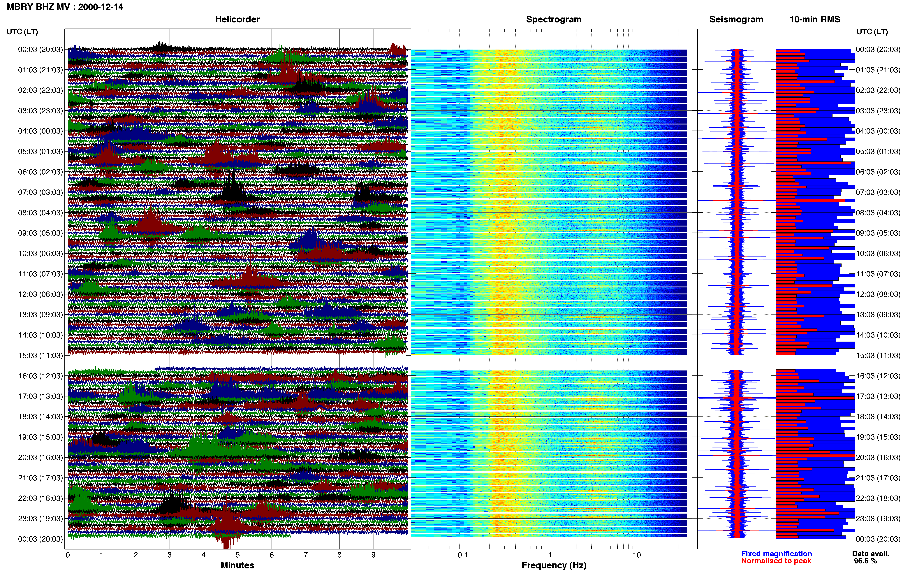Click the left time label 16:03 (12:03)
The height and width of the screenshot is (578, 924).
pyautogui.click(x=41, y=376)
